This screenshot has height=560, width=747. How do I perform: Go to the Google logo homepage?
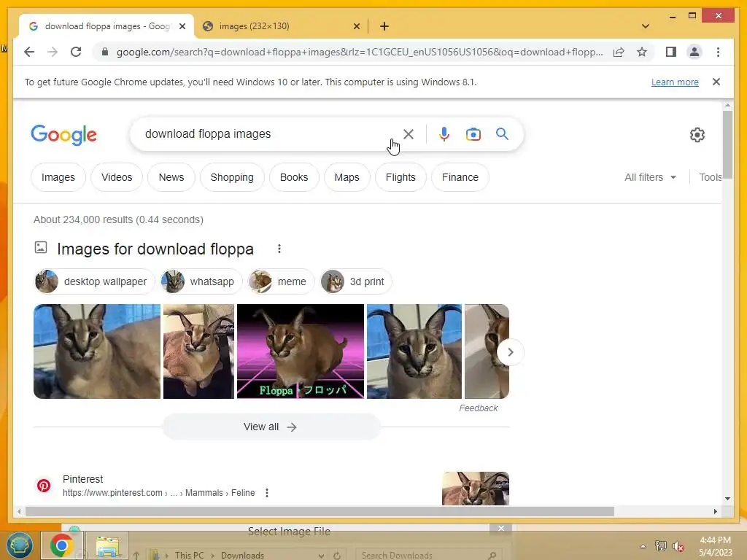click(x=64, y=135)
